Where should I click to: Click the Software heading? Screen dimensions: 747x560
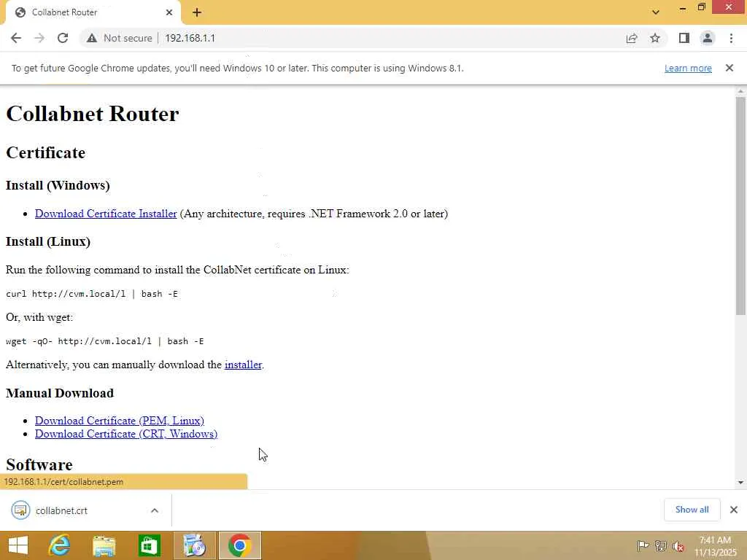(x=39, y=464)
